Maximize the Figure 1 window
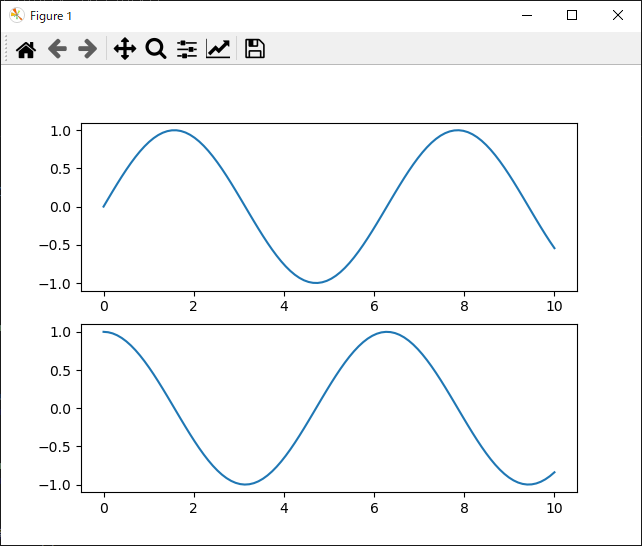642x546 pixels. click(572, 16)
